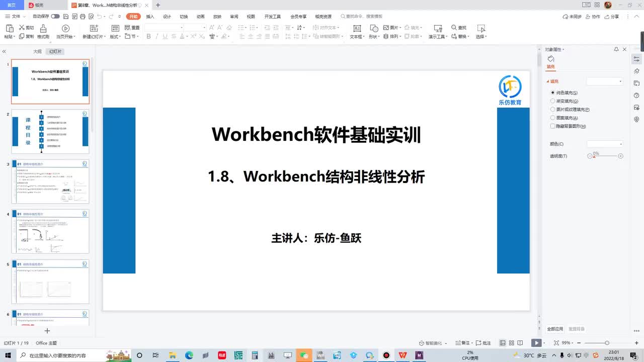Click the Copy (复制) tool
The image size is (644, 362).
click(x=27, y=37)
